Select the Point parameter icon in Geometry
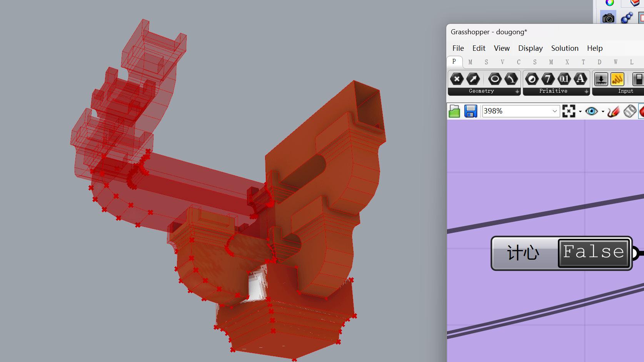644x362 pixels. click(x=457, y=79)
